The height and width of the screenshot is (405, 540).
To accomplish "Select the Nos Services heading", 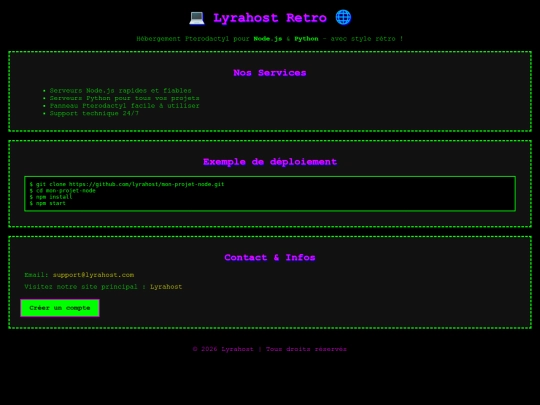I will (270, 73).
